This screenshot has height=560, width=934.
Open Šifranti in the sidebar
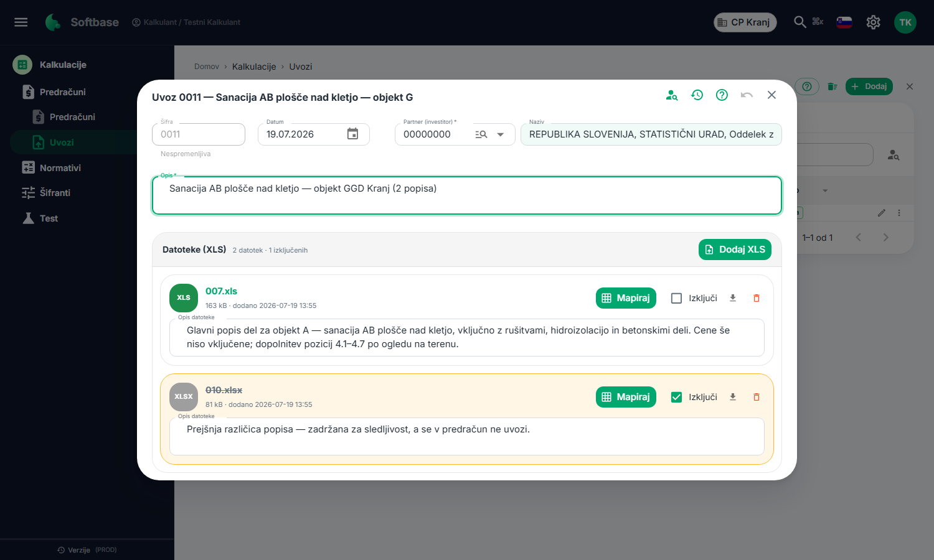point(55,193)
